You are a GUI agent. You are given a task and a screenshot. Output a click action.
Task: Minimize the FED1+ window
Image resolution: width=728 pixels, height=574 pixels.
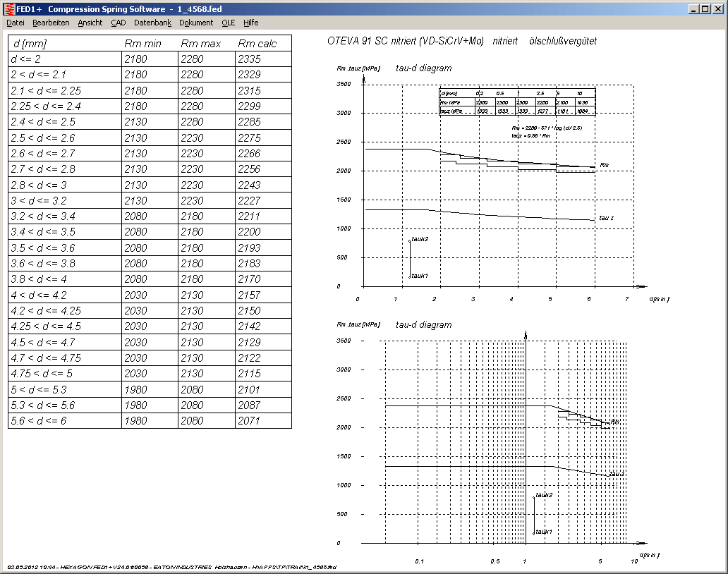tap(693, 8)
